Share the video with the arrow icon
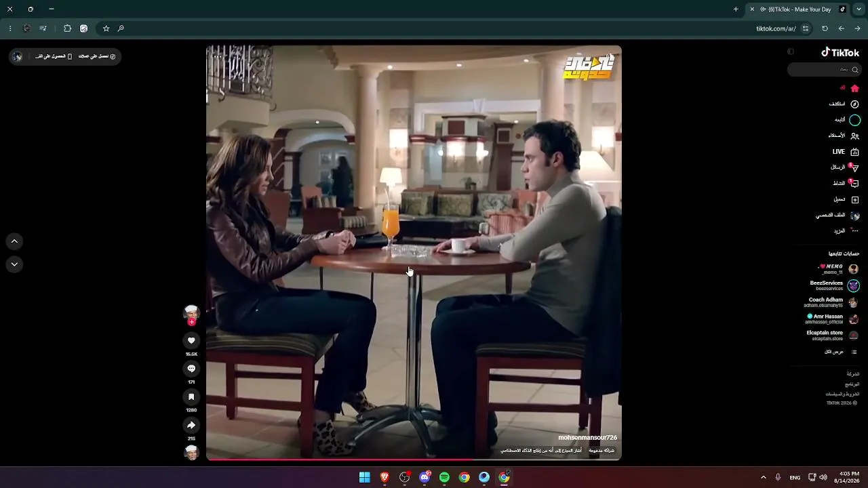Image resolution: width=868 pixels, height=488 pixels. 191,425
